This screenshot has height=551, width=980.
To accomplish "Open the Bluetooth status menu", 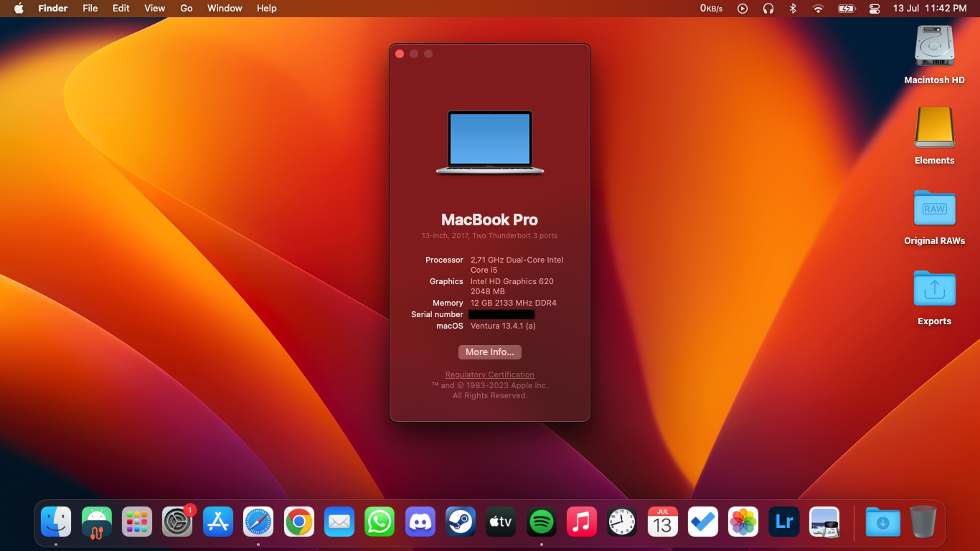I will click(x=792, y=8).
